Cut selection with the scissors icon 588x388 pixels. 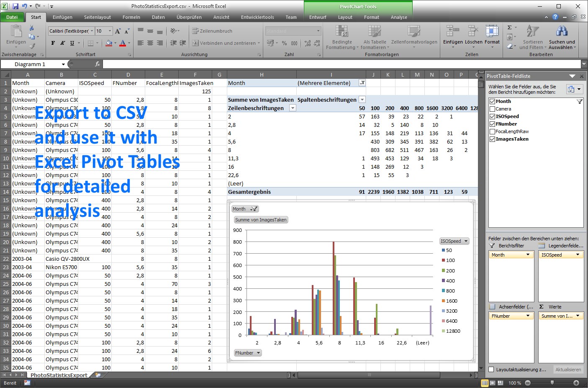click(31, 28)
